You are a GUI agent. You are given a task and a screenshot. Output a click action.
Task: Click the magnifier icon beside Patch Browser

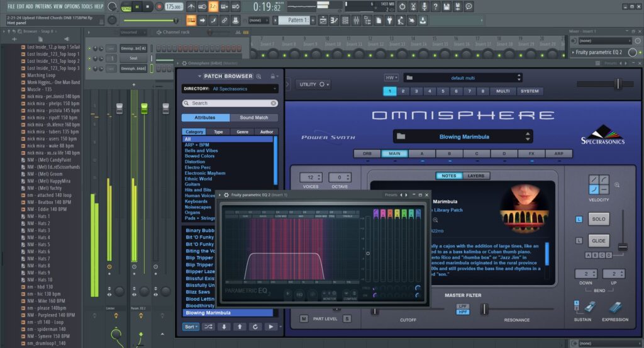click(258, 76)
